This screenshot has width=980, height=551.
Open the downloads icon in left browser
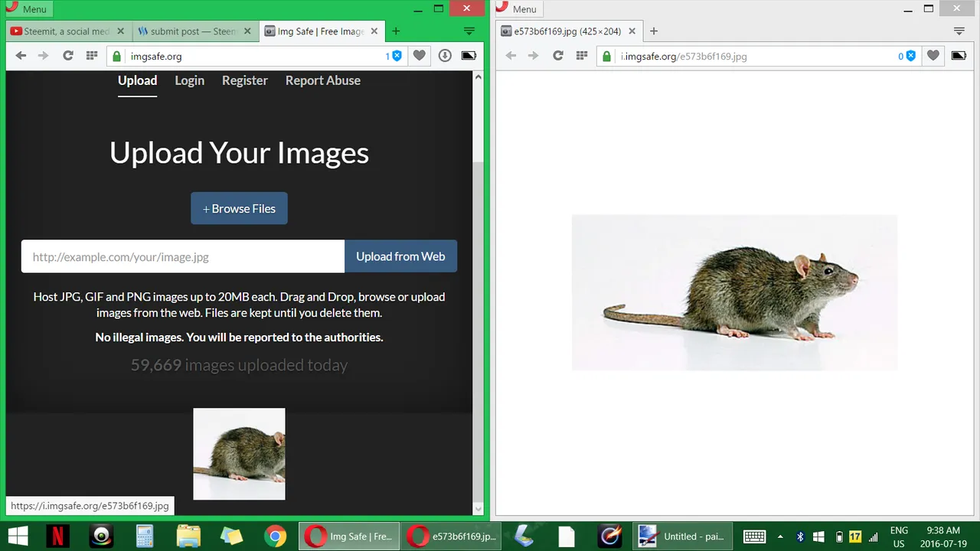[x=445, y=56]
